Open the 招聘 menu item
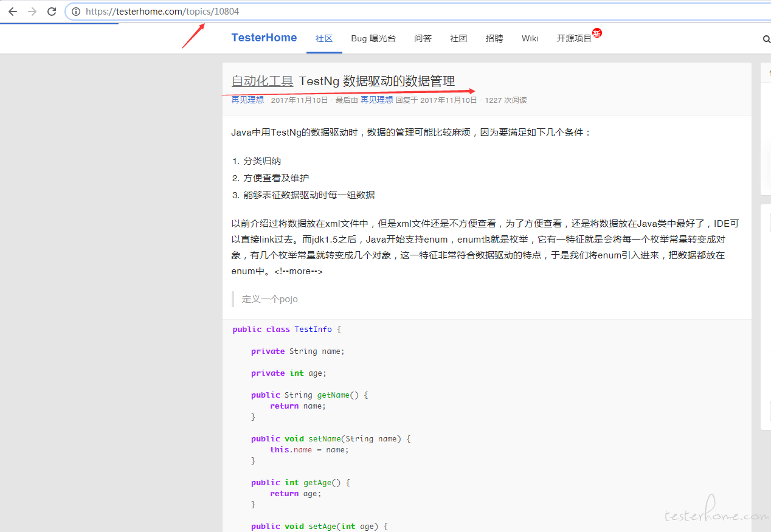The height and width of the screenshot is (532, 771). tap(494, 38)
